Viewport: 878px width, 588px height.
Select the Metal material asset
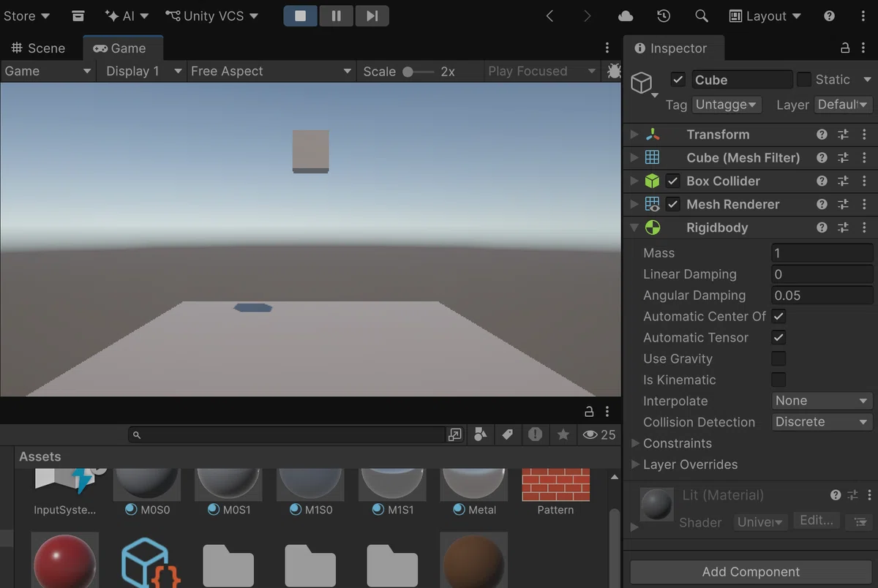474,492
